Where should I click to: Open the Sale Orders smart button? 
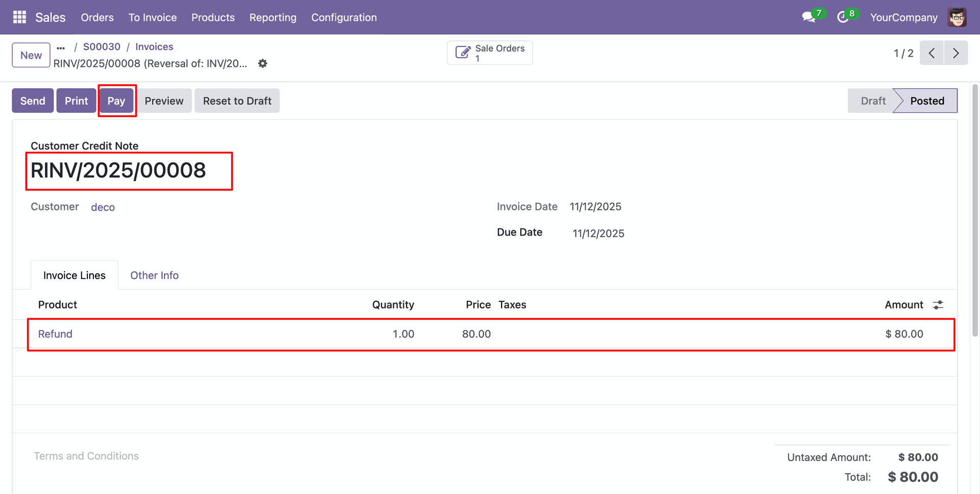(490, 53)
